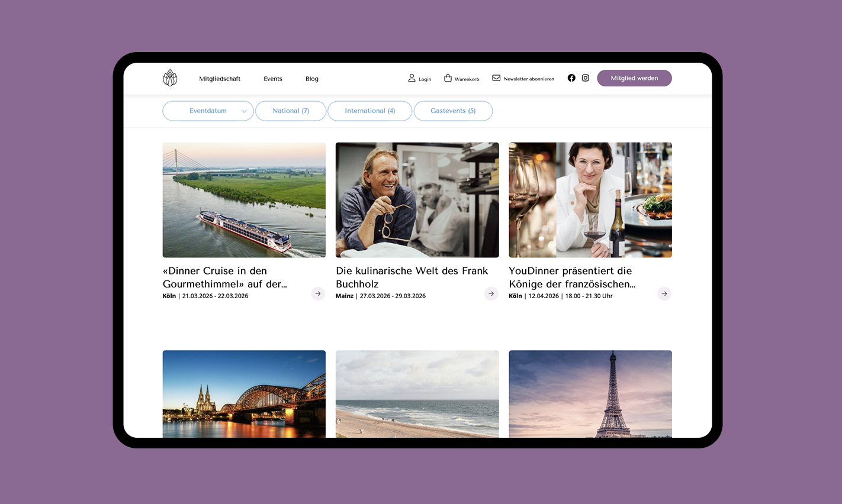Click the Newsletter abonnieren envelope icon
The width and height of the screenshot is (842, 504).
(495, 77)
